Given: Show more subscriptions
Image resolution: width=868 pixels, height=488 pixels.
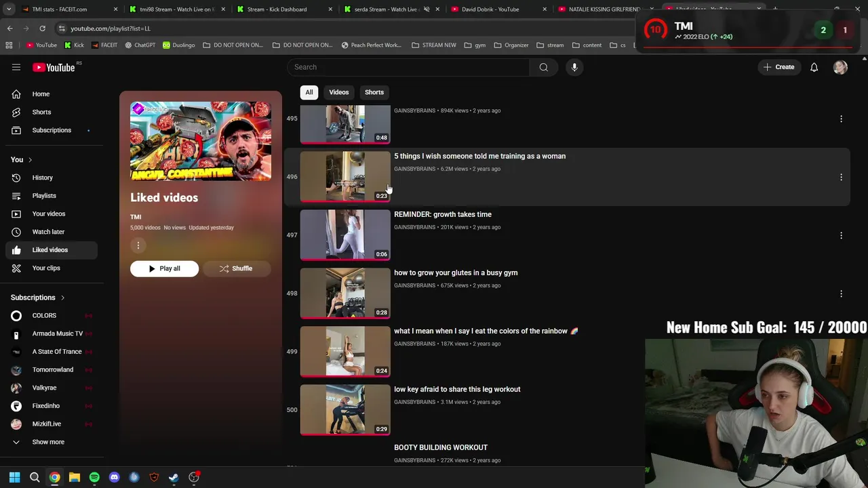Looking at the screenshot, I should pyautogui.click(x=52, y=442).
